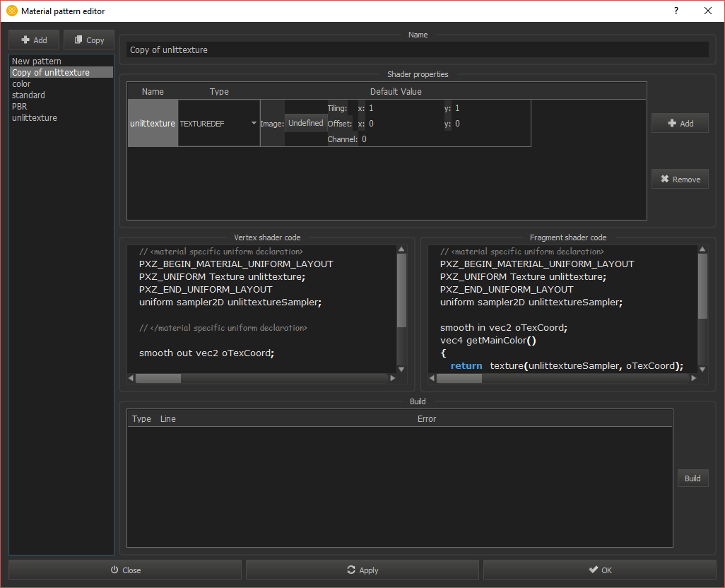Screen dimensions: 725x588
Task: Click the Add pattern button with plus icon
Action: coord(34,40)
